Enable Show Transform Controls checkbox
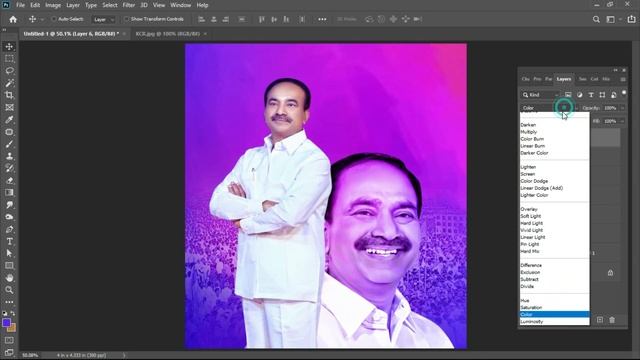This screenshot has width=640, height=360. click(x=126, y=19)
